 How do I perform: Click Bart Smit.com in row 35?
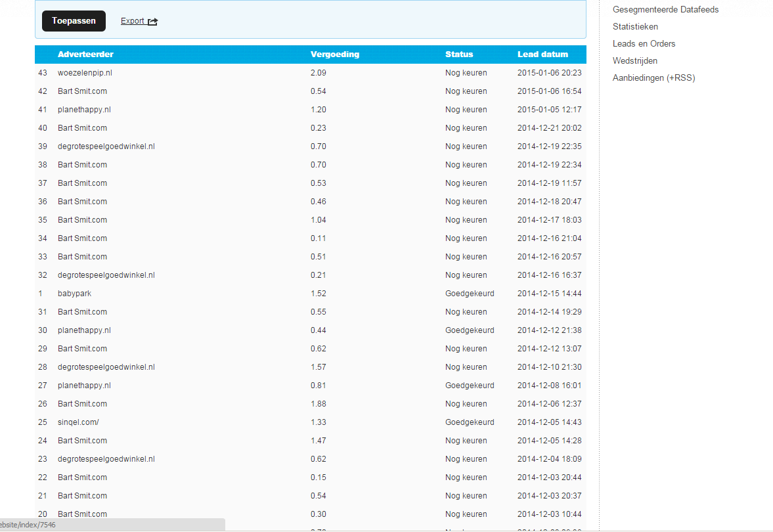point(82,220)
